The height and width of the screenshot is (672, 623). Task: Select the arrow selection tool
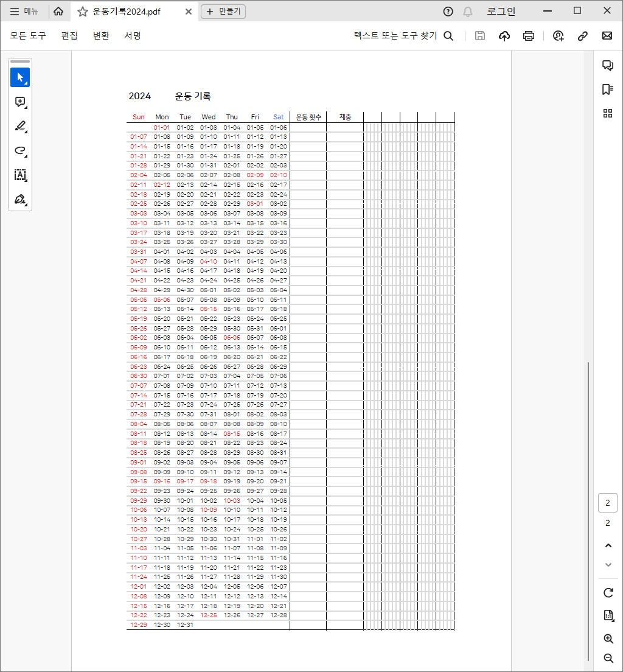20,77
